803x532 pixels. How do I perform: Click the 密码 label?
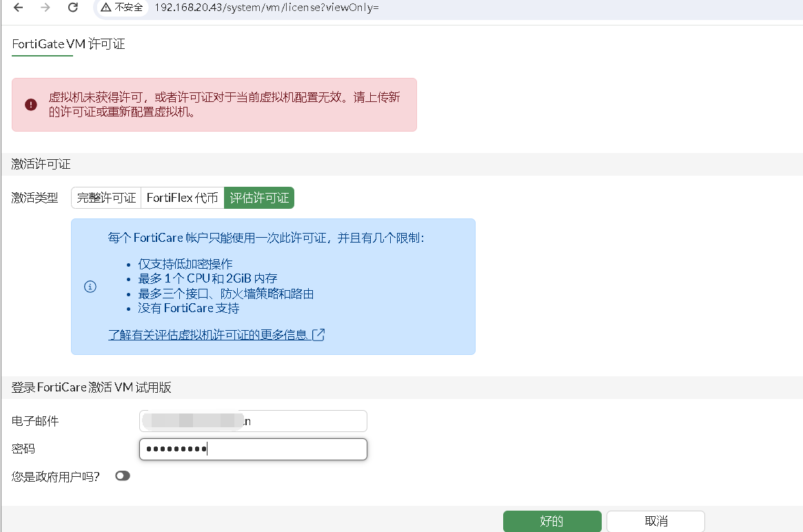(x=23, y=449)
